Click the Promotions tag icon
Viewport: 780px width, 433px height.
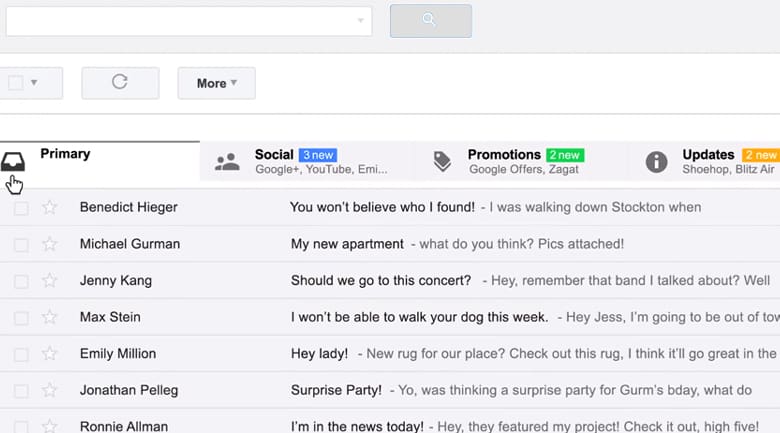(441, 162)
